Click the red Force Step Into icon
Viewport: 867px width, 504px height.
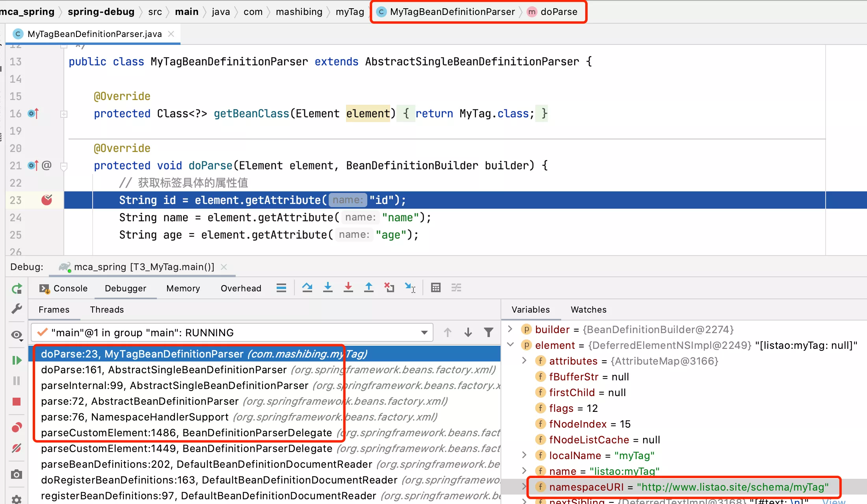(x=348, y=288)
